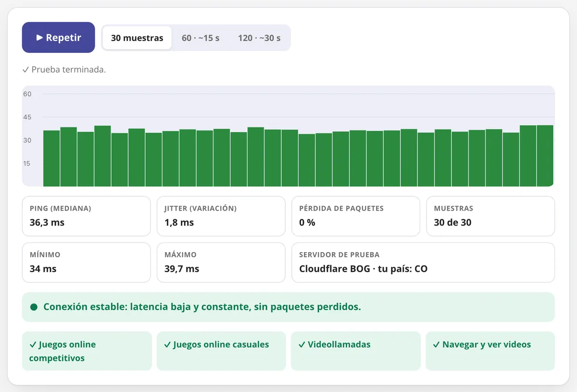
Task: Click the "Prueba terminada." status text
Action: (x=64, y=69)
